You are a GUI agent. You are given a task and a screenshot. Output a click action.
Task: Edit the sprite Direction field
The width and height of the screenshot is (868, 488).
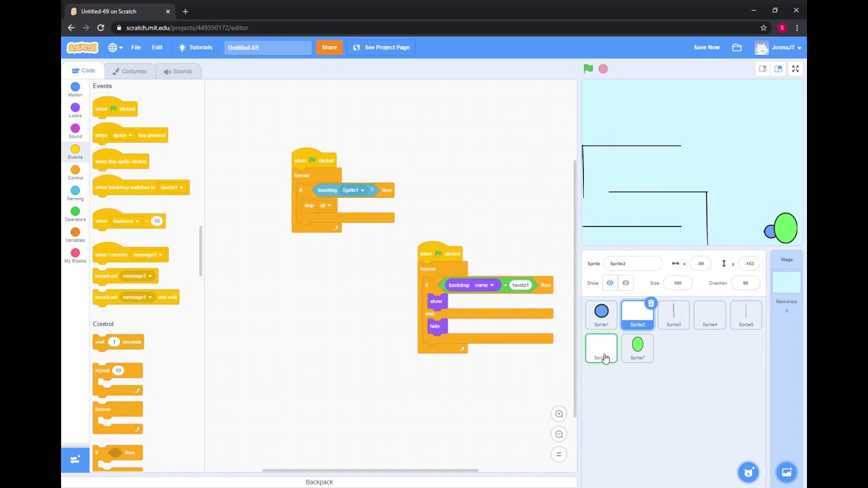[x=745, y=283]
